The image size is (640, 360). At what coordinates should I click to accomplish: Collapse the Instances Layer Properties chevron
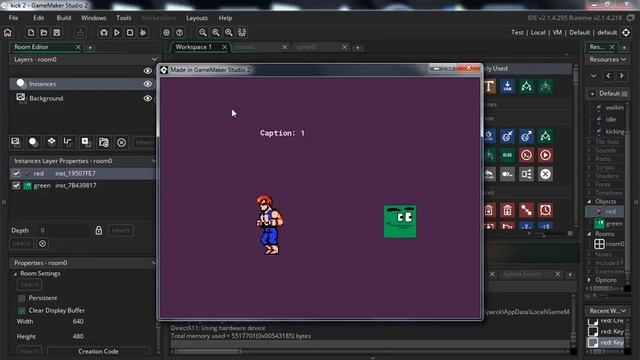(153, 161)
